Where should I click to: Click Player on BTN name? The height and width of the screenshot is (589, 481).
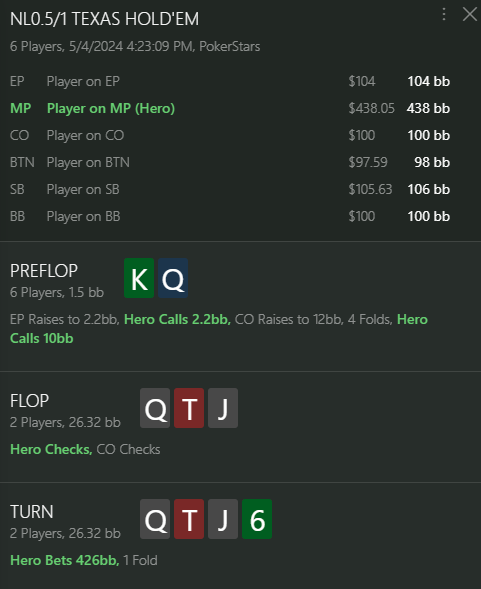(88, 162)
